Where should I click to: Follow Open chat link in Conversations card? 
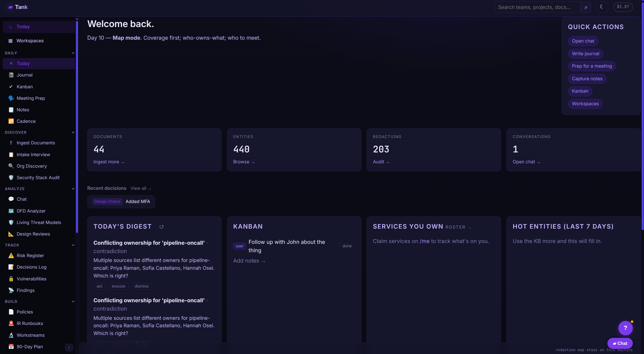526,162
